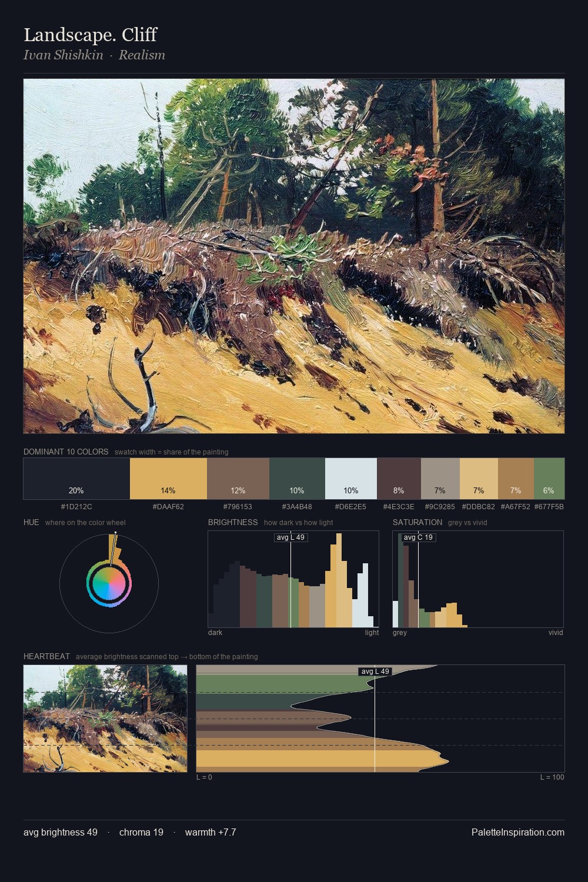Click the hex code '#4E3C3E' text
This screenshot has width=588, height=882.
(399, 506)
